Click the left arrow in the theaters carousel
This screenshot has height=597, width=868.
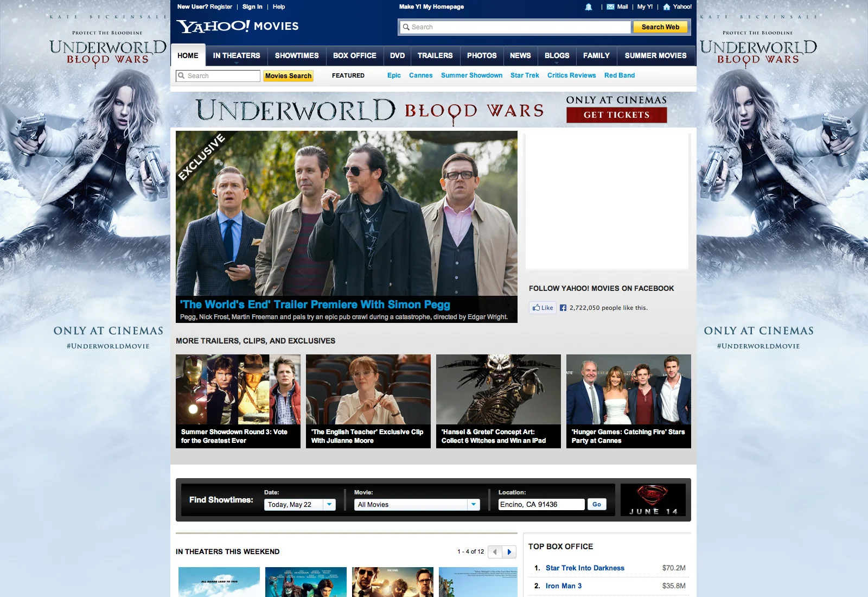coord(494,551)
